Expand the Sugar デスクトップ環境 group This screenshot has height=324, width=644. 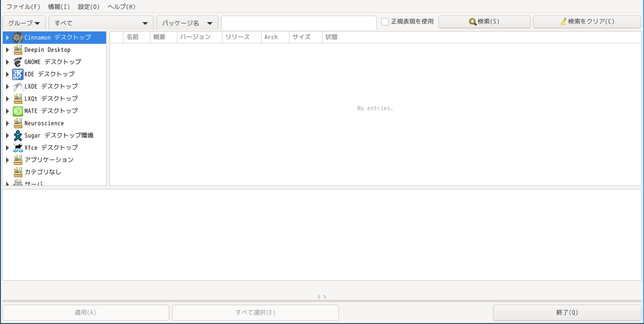[x=8, y=135]
